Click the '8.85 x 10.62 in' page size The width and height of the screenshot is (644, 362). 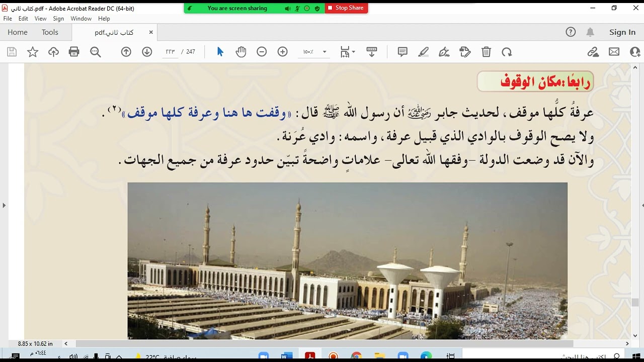click(35, 344)
